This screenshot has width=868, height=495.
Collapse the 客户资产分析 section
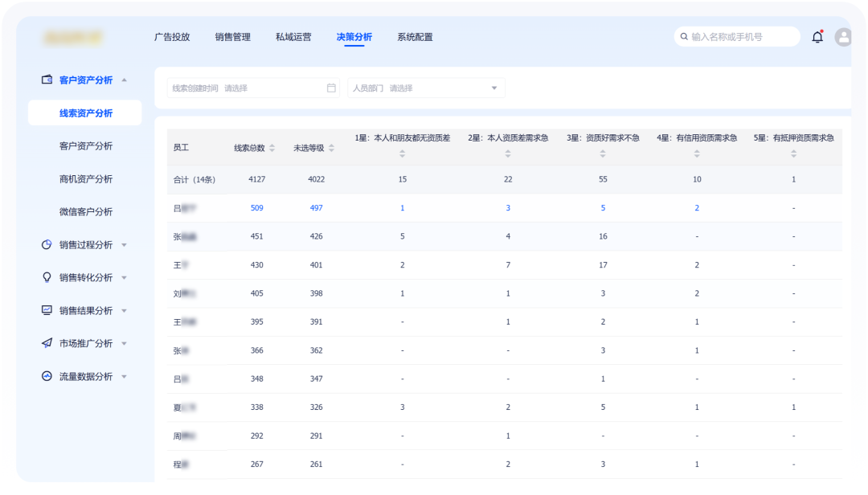tap(123, 80)
